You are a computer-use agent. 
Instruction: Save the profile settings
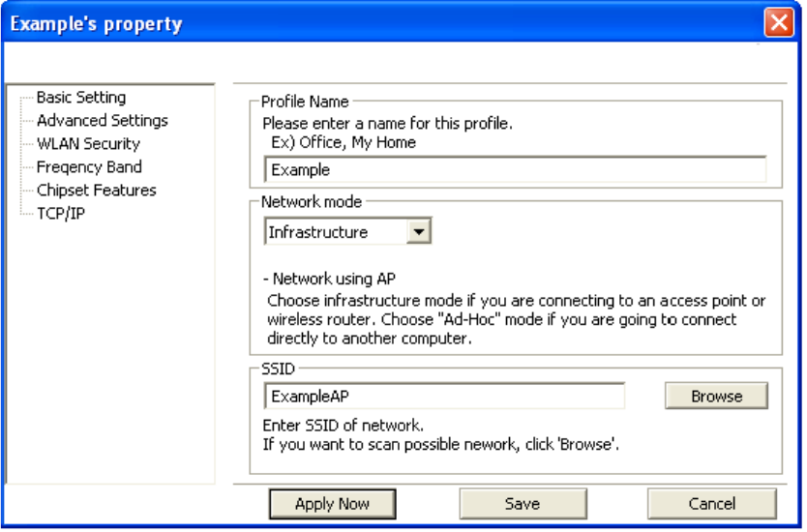point(523,504)
